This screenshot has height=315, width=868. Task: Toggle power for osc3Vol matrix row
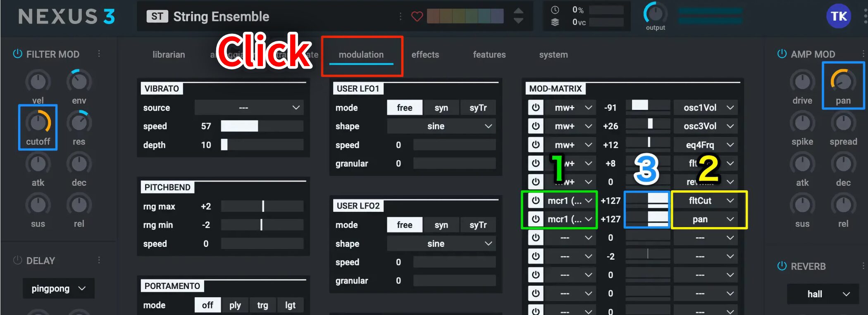pos(536,126)
